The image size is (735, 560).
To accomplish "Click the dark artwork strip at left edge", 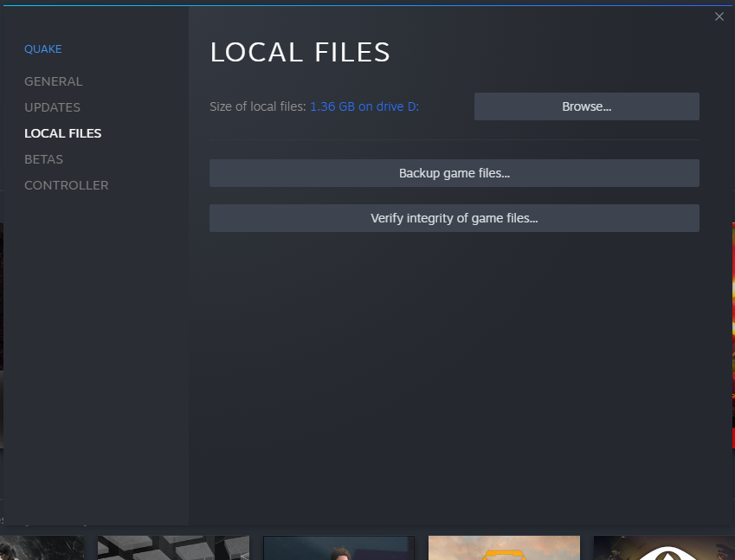I will tap(2, 346).
